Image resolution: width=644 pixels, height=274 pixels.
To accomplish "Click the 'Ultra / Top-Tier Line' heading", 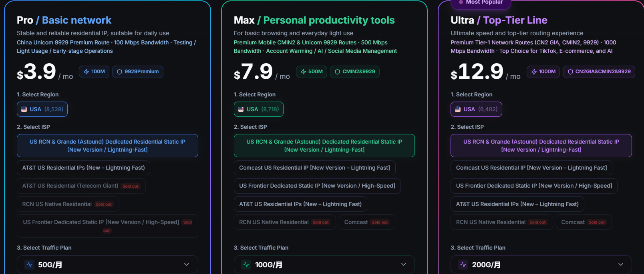I will point(499,20).
